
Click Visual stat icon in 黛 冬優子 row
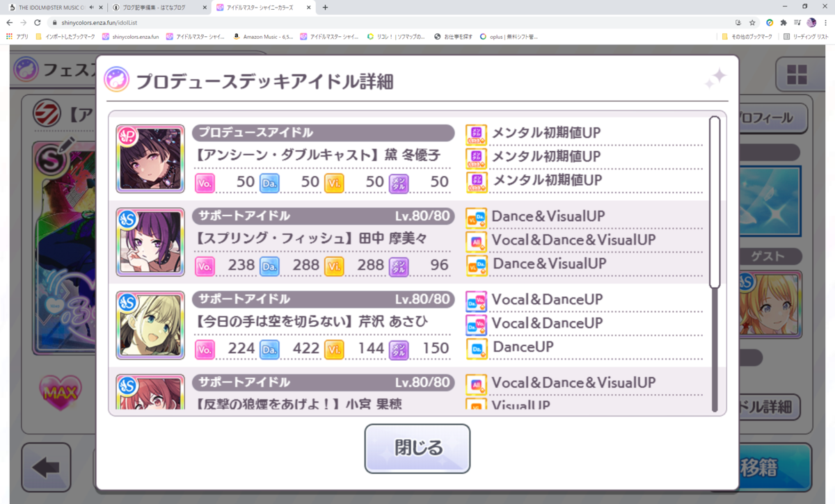click(x=334, y=183)
